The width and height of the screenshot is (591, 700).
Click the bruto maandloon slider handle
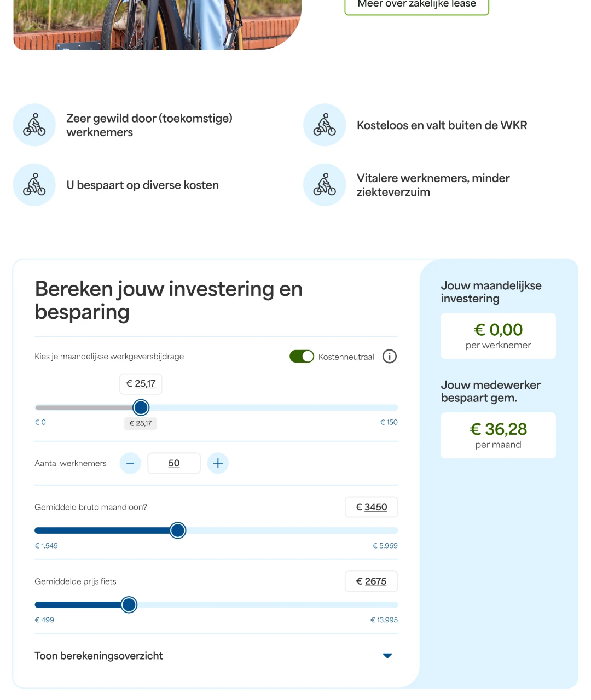click(x=178, y=530)
